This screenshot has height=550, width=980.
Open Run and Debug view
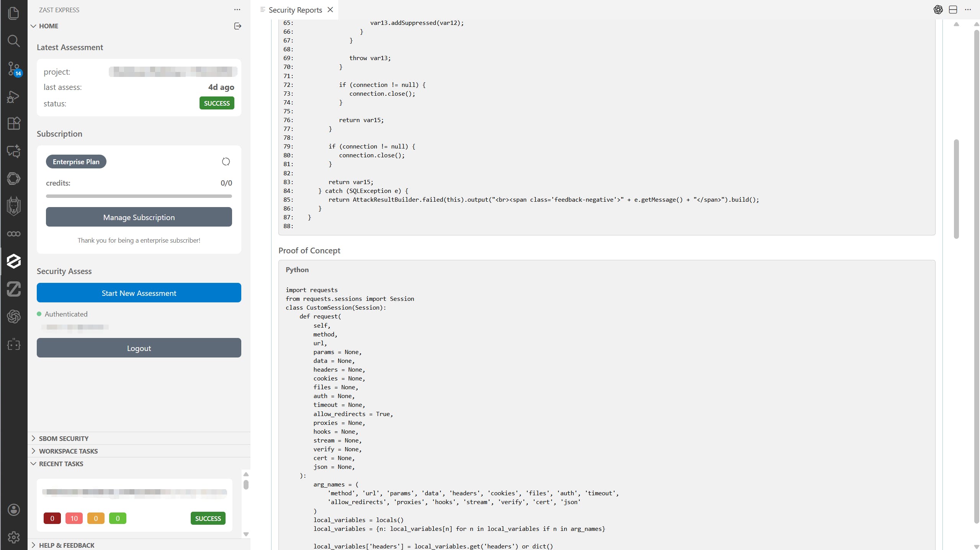[13, 97]
